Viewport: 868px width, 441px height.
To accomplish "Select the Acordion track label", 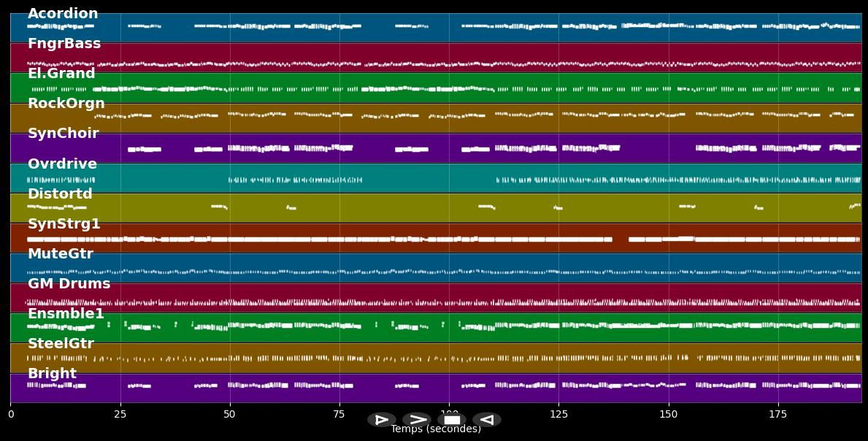I will coord(63,14).
